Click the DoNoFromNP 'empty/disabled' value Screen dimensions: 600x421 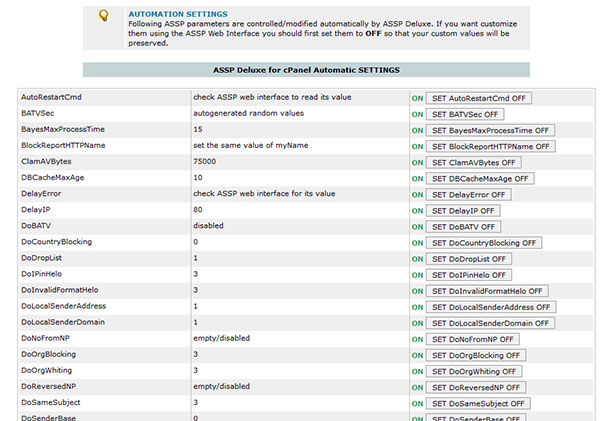[221, 338]
